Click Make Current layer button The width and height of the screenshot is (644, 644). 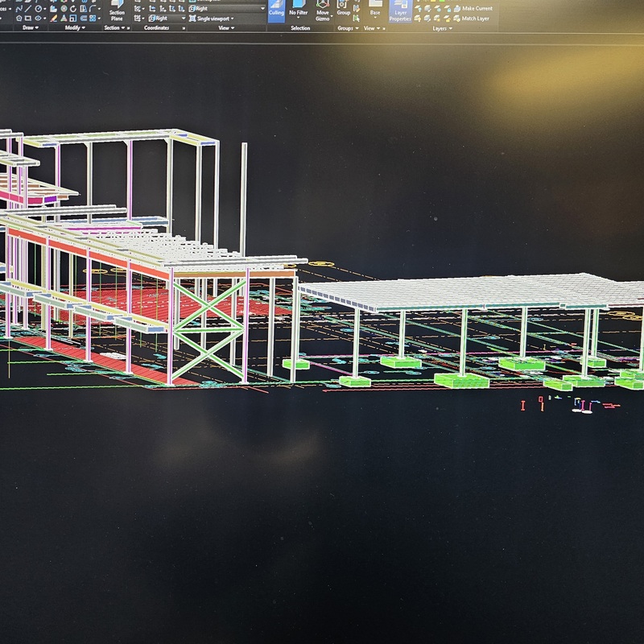pyautogui.click(x=477, y=8)
